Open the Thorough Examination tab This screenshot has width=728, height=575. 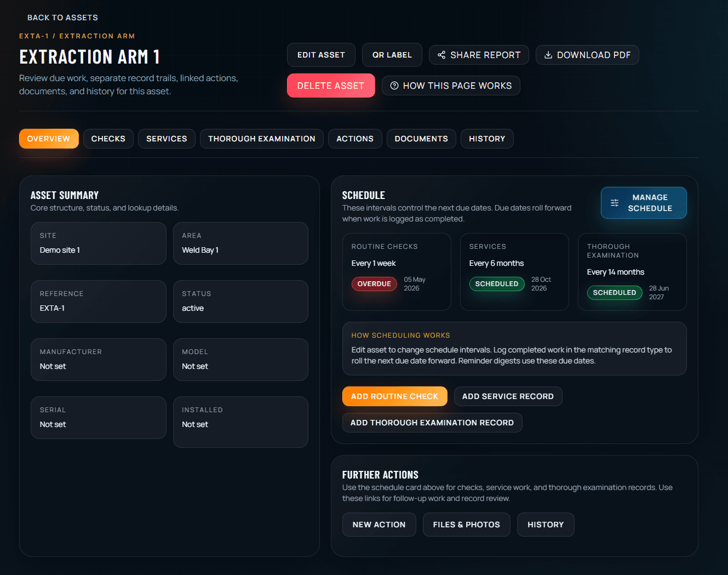pyautogui.click(x=262, y=139)
